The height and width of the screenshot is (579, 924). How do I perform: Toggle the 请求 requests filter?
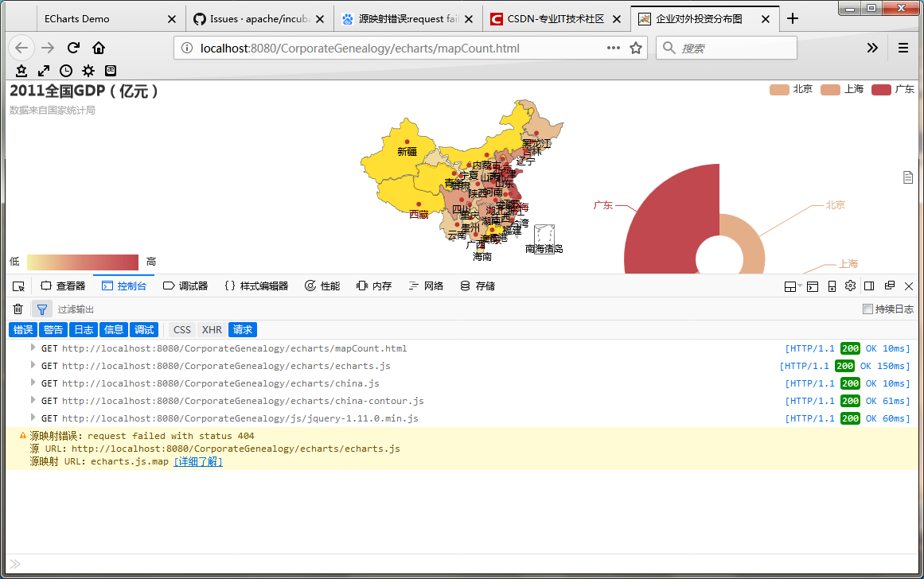(243, 330)
